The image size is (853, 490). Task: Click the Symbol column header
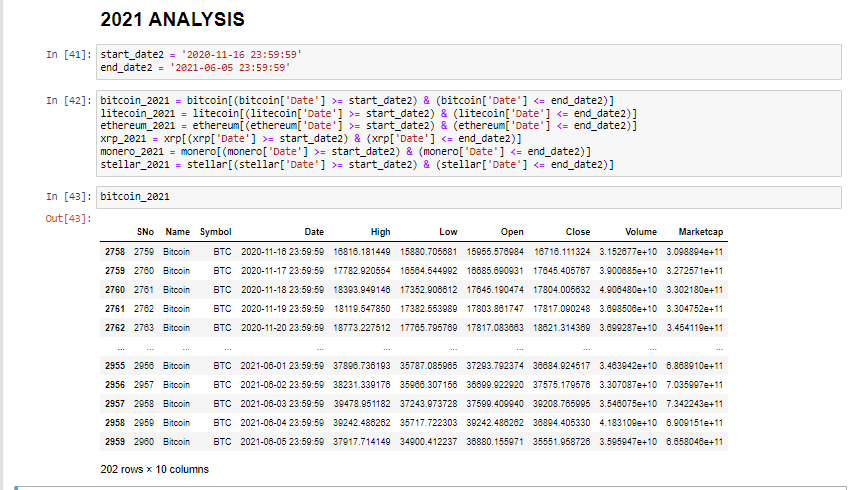215,232
